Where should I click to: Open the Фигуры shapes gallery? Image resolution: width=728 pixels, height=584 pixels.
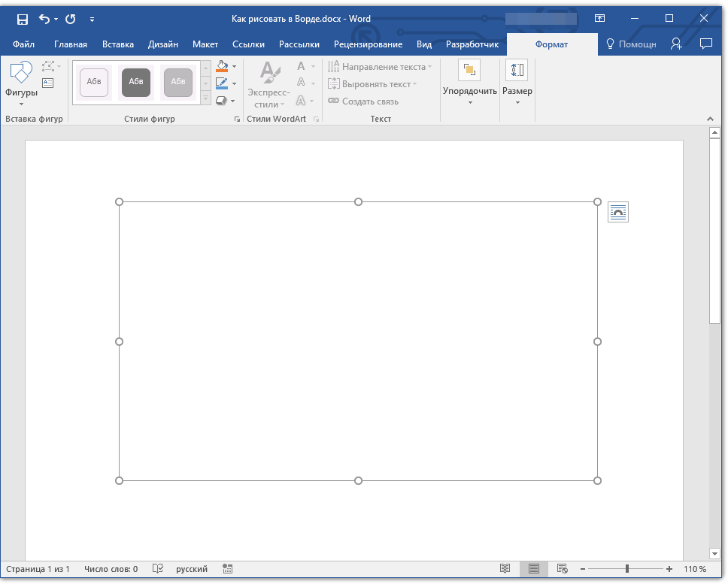[21, 84]
